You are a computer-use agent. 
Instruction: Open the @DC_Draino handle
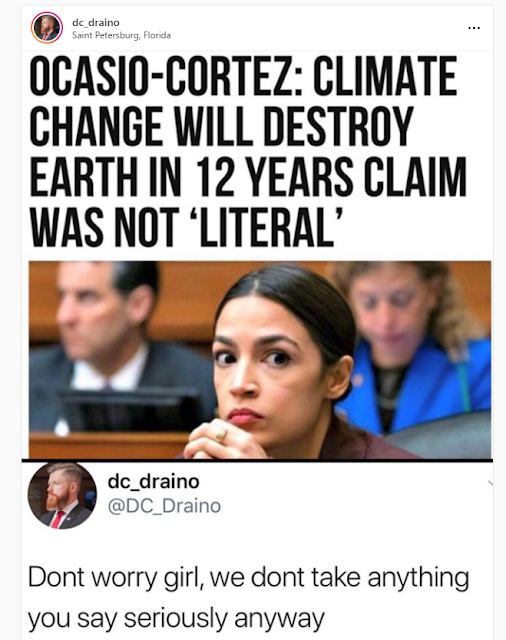click(x=164, y=506)
